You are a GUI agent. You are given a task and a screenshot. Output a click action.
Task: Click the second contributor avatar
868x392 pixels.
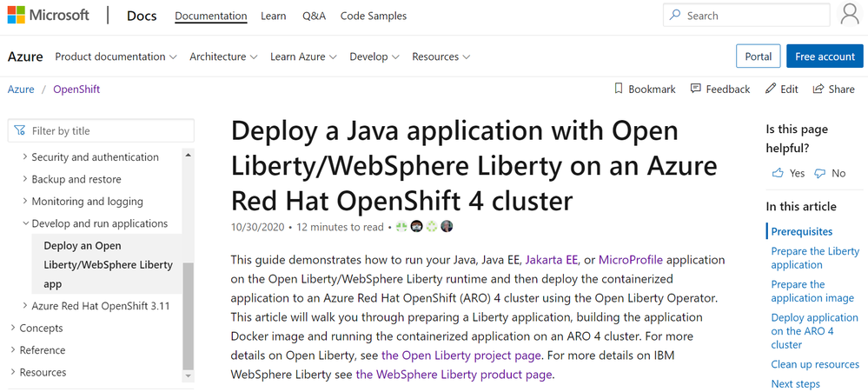click(x=417, y=226)
